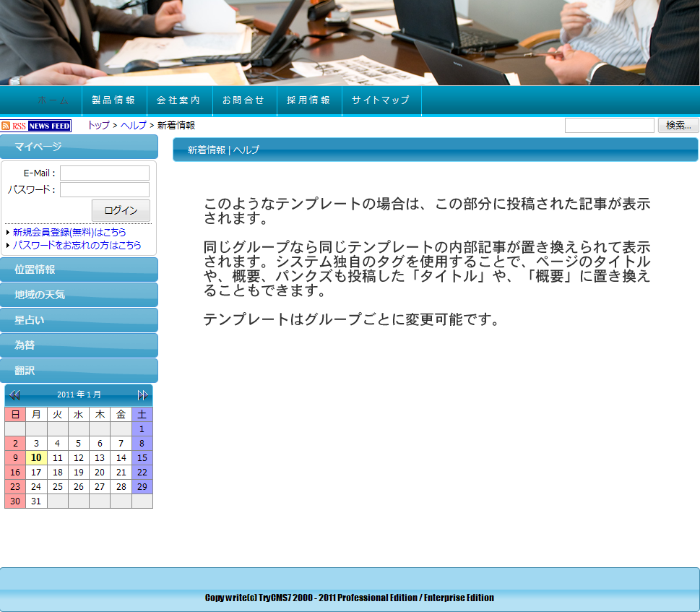Go to 採用情報 in navigation bar
The image size is (700, 612).
309,100
